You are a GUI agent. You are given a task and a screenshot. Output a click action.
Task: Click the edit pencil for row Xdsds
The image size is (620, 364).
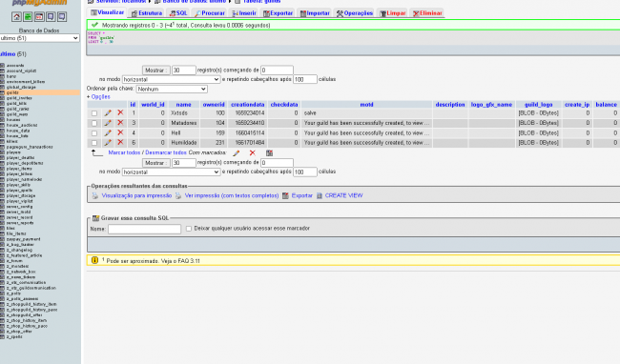click(108, 112)
